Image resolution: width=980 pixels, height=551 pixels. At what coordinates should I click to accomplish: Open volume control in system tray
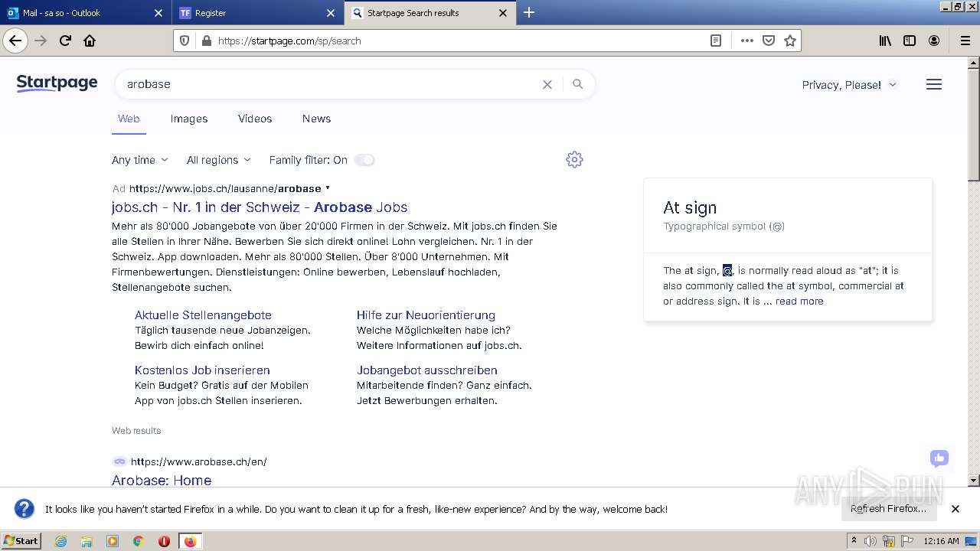(871, 541)
